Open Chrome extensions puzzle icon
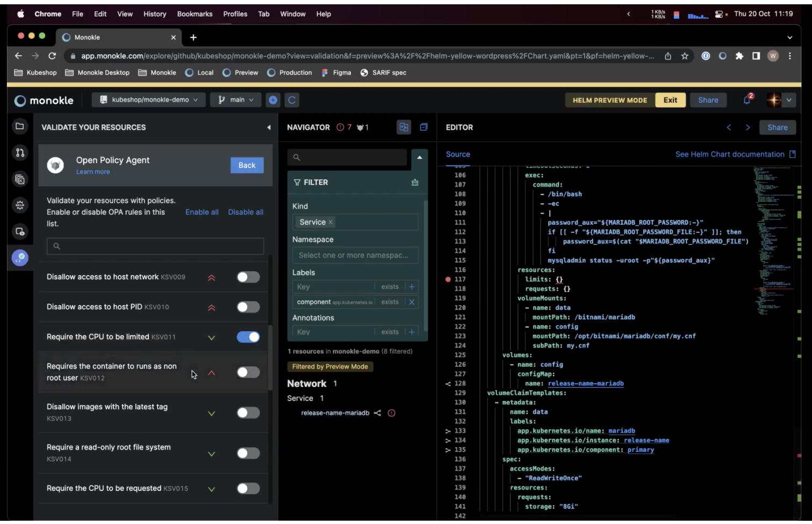The width and height of the screenshot is (812, 524). tap(739, 56)
